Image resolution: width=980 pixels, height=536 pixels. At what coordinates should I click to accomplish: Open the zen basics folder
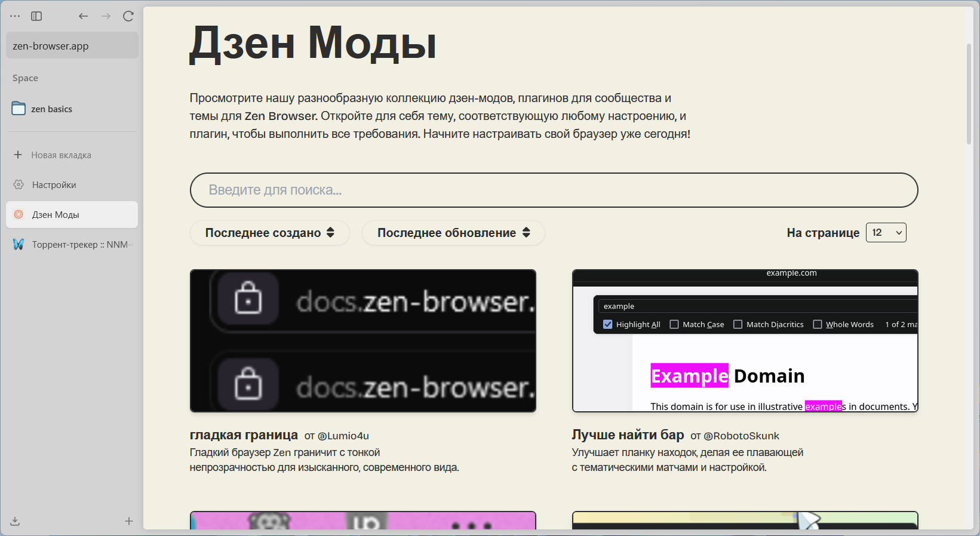tap(72, 109)
